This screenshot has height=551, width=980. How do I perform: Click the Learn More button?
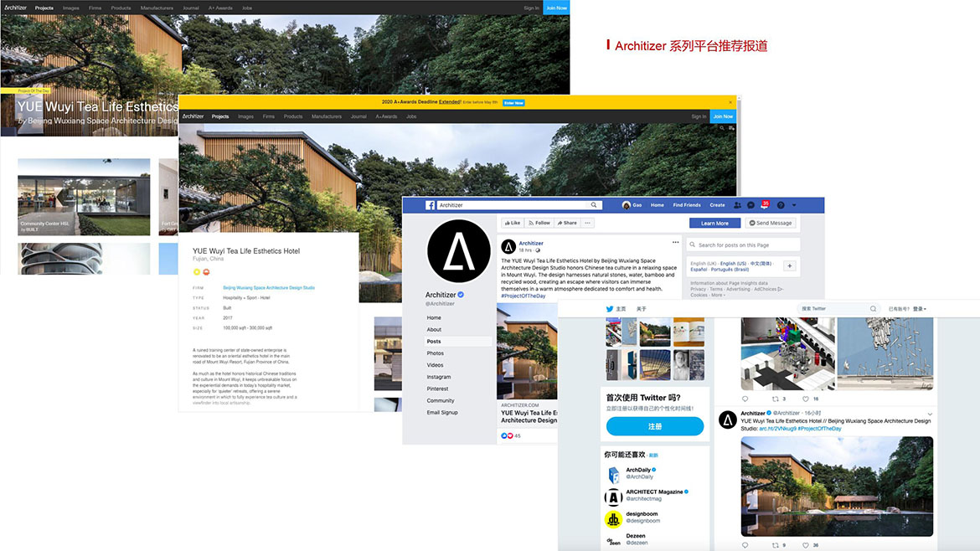714,223
